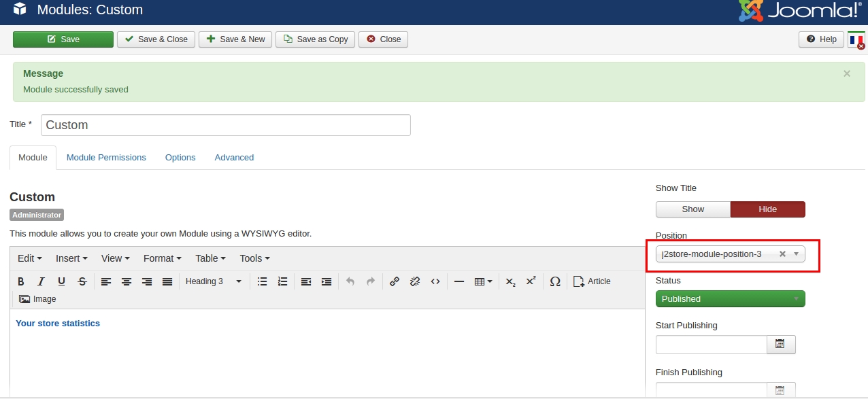The height and width of the screenshot is (399, 868).
Task: Open the source code view icon
Action: (x=435, y=281)
